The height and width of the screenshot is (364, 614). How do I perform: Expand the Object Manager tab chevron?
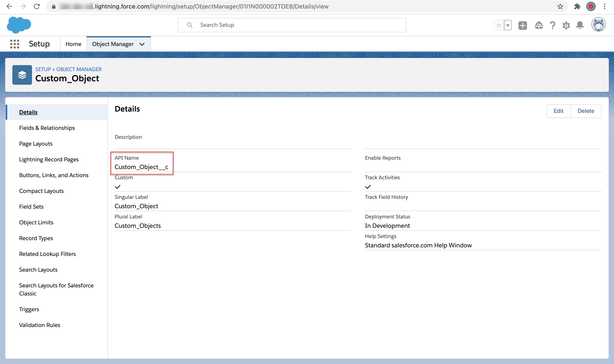[x=142, y=44]
